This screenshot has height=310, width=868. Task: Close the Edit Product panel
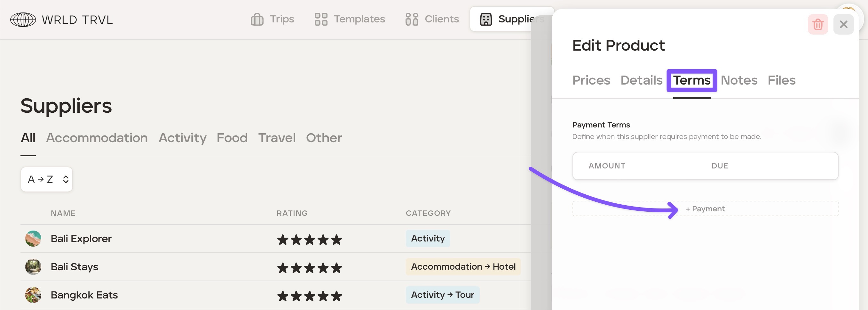pyautogui.click(x=843, y=24)
